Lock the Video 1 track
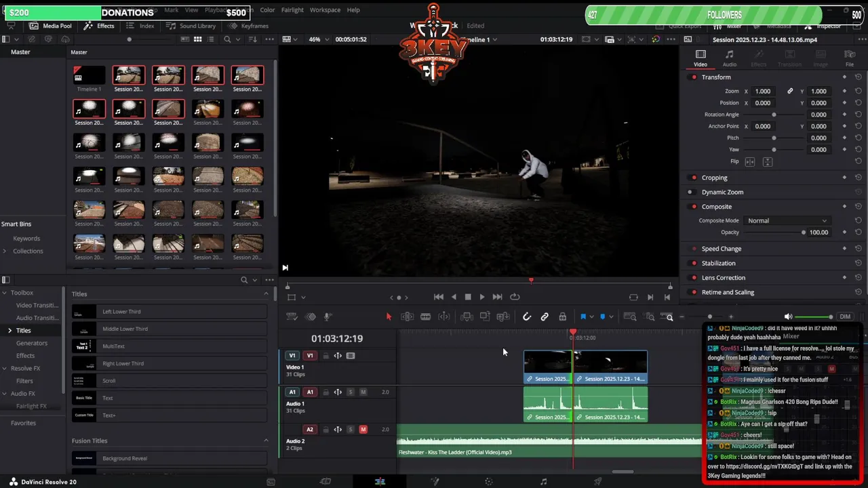 point(325,355)
